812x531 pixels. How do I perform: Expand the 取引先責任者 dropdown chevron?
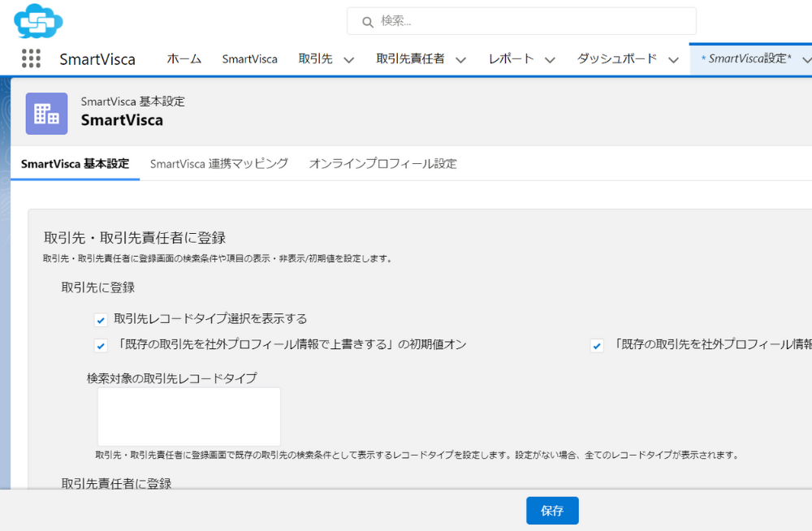coord(460,59)
